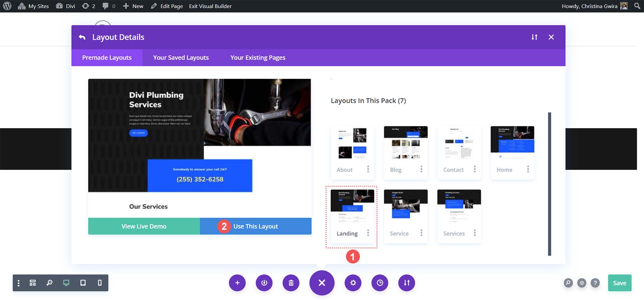Go back using Layout Details arrow

point(82,37)
